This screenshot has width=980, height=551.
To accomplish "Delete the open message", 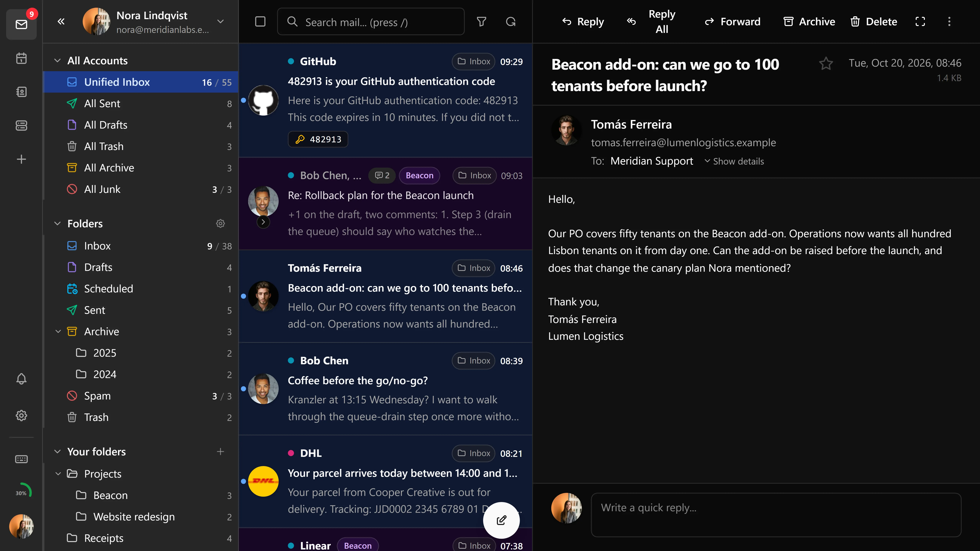I will tap(874, 22).
